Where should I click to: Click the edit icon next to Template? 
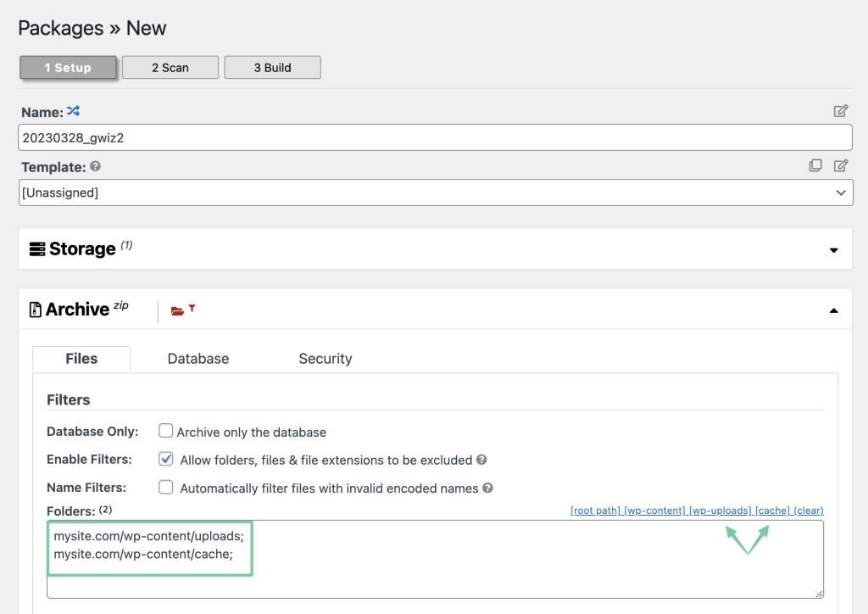pos(840,165)
